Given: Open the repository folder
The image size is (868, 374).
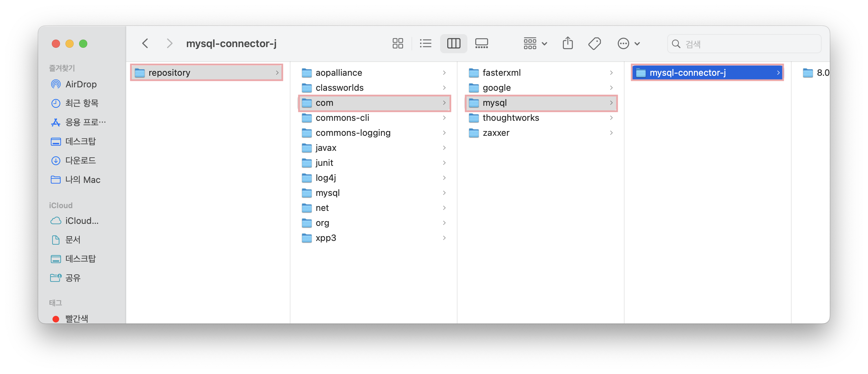Looking at the screenshot, I should point(169,73).
